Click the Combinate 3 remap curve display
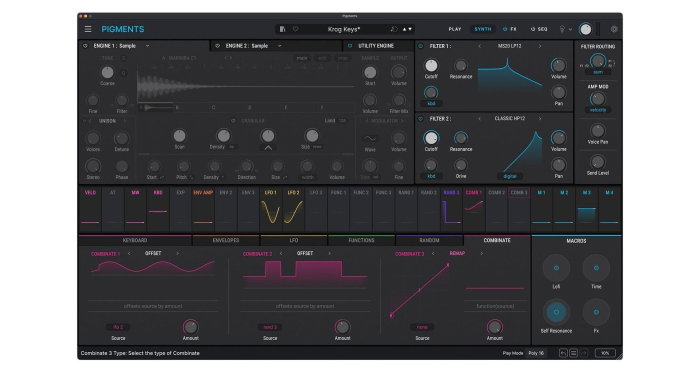The width and height of the screenshot is (700, 372). pos(420,290)
